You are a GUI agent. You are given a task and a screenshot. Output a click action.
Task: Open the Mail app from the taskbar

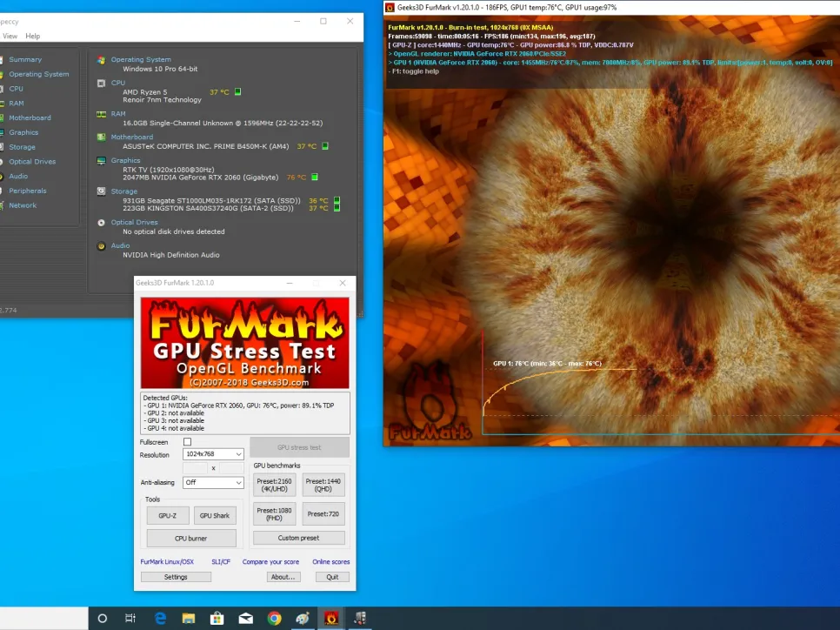[246, 618]
